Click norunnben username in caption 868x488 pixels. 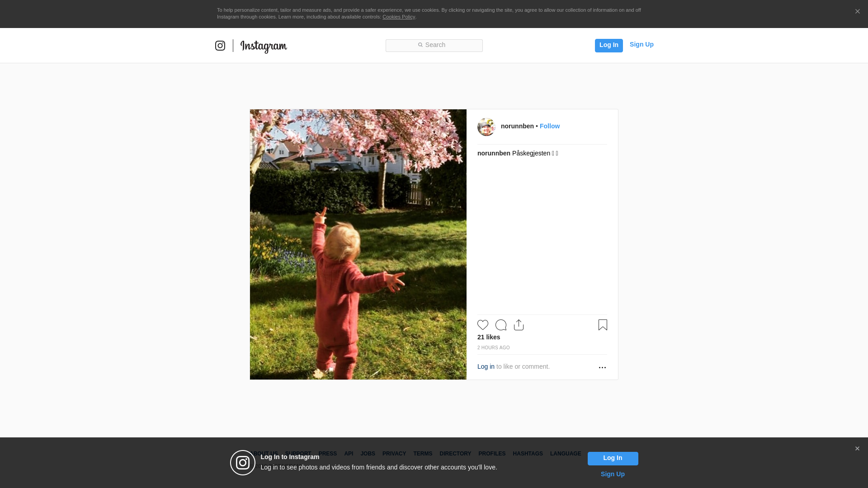coord(494,153)
